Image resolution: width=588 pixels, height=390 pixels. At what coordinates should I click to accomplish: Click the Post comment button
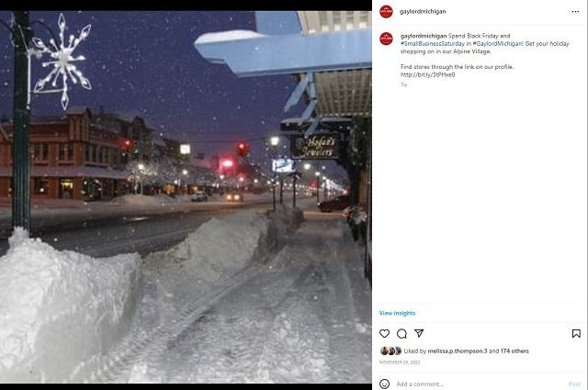coord(574,384)
